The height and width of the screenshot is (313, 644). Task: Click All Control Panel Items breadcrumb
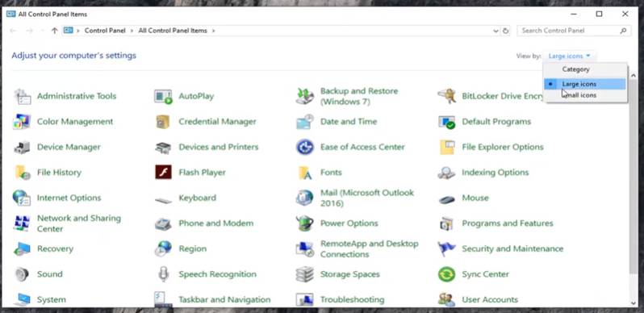pyautogui.click(x=173, y=31)
